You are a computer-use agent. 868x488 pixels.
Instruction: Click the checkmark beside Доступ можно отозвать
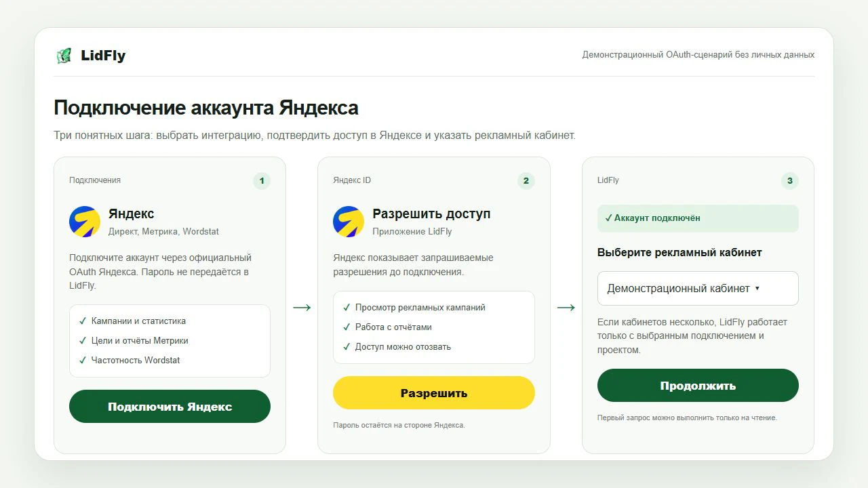pos(347,347)
